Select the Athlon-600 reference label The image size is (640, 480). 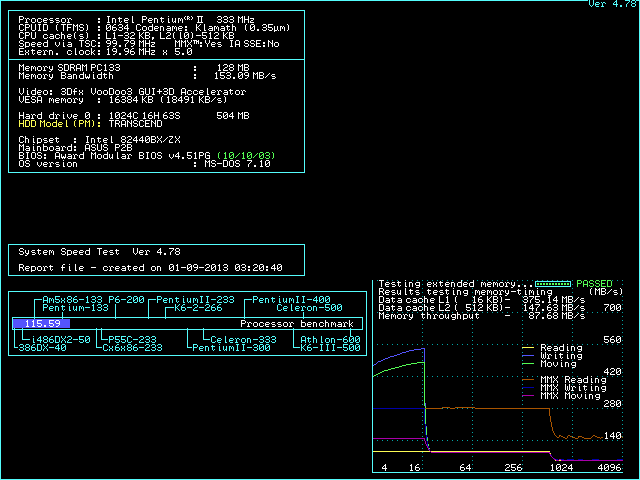[330, 340]
